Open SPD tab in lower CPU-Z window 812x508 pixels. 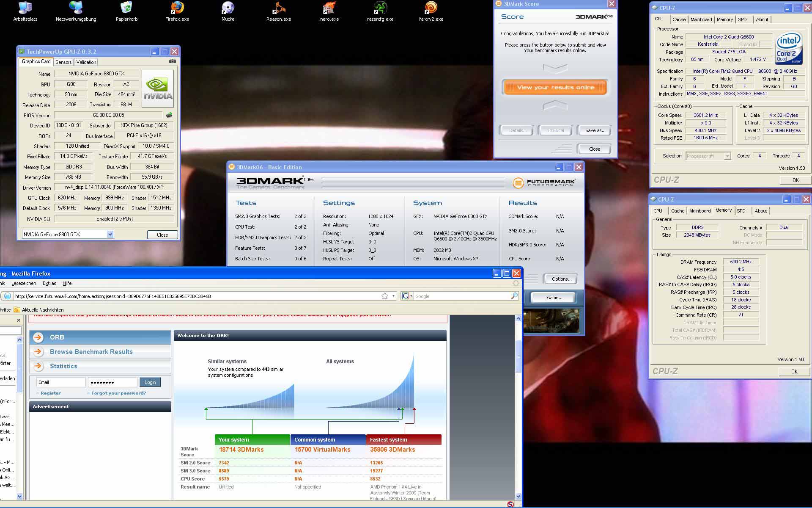pos(741,211)
